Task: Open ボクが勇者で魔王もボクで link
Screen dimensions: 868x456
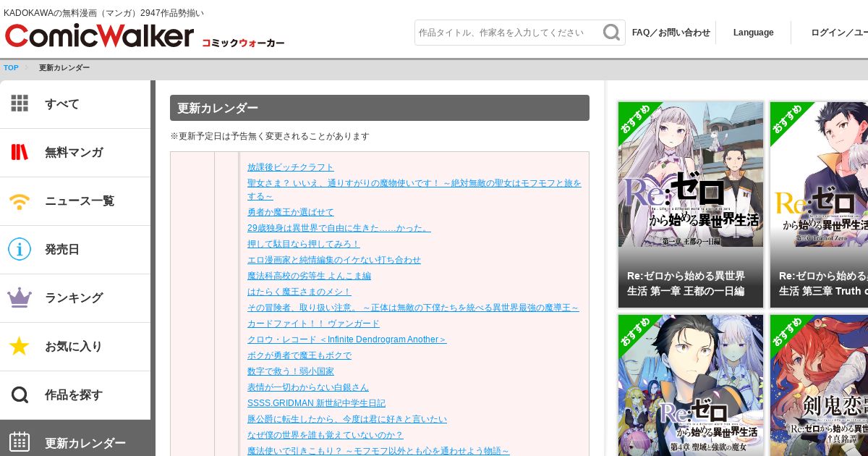Action: pyautogui.click(x=299, y=355)
